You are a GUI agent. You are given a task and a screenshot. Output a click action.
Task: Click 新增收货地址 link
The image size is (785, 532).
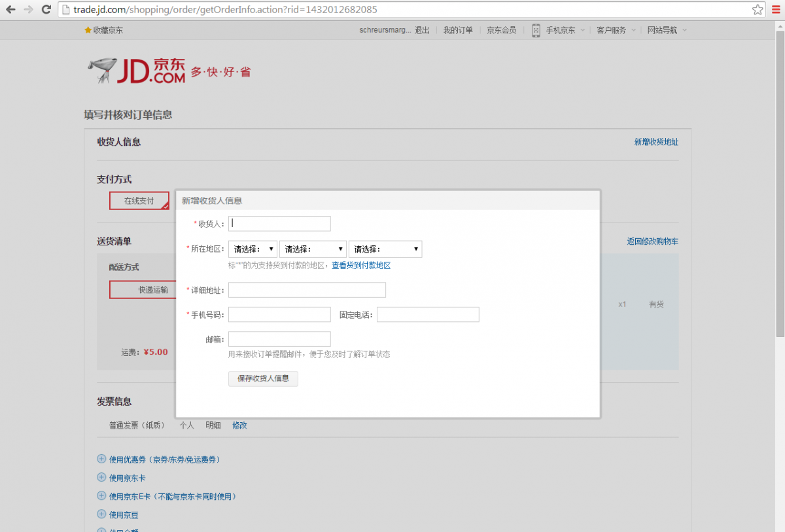point(656,142)
